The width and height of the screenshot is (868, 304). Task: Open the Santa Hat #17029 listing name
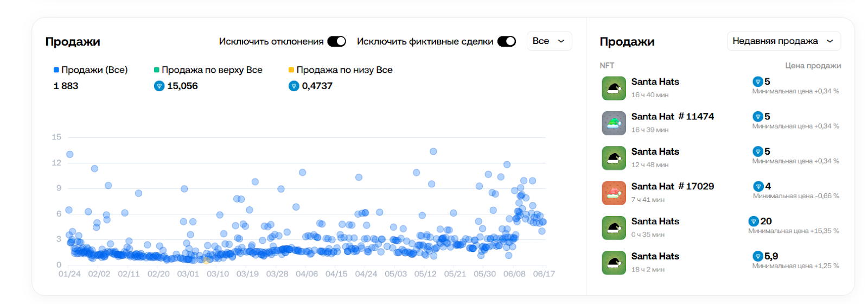[673, 186]
